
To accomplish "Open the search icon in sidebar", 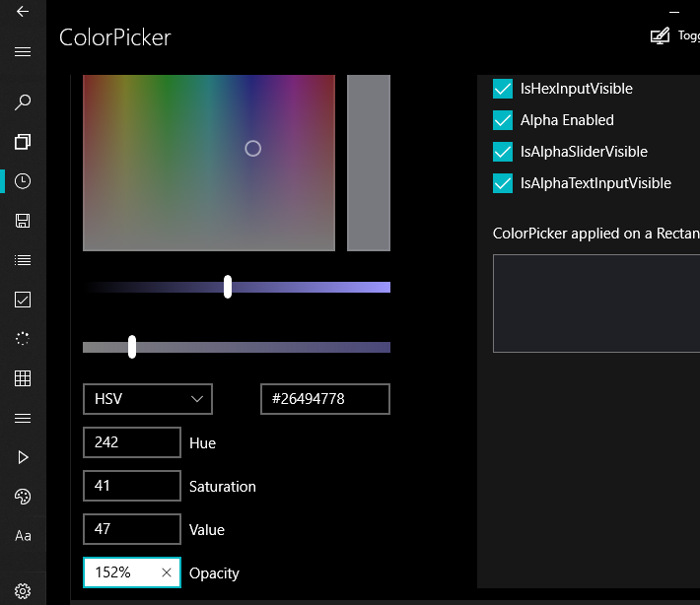I will coord(23,101).
